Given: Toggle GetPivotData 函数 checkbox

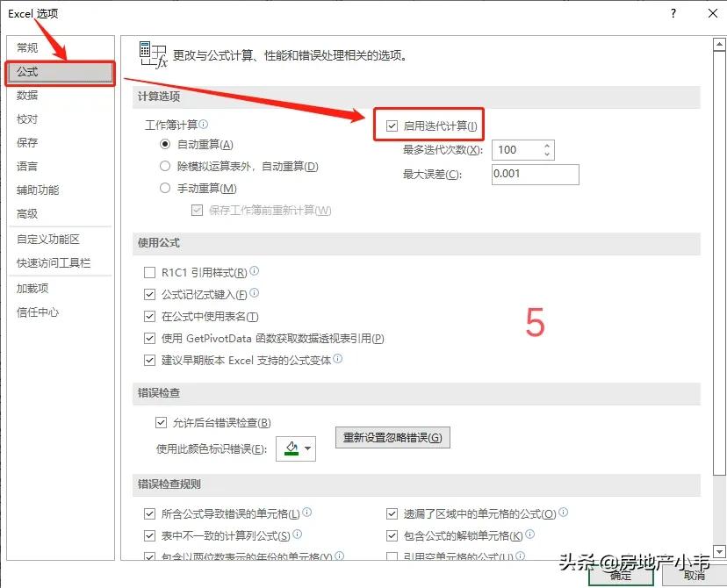Looking at the screenshot, I should pyautogui.click(x=149, y=338).
